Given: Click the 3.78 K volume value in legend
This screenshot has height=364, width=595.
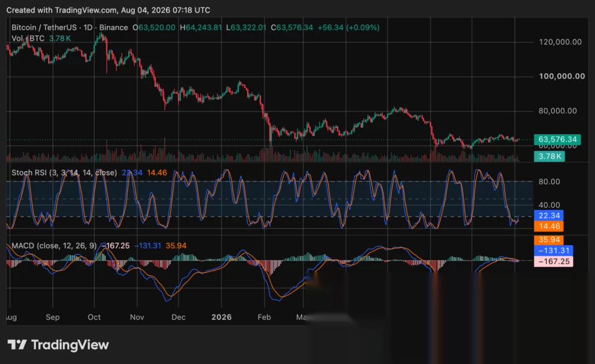Looking at the screenshot, I should tap(60, 38).
